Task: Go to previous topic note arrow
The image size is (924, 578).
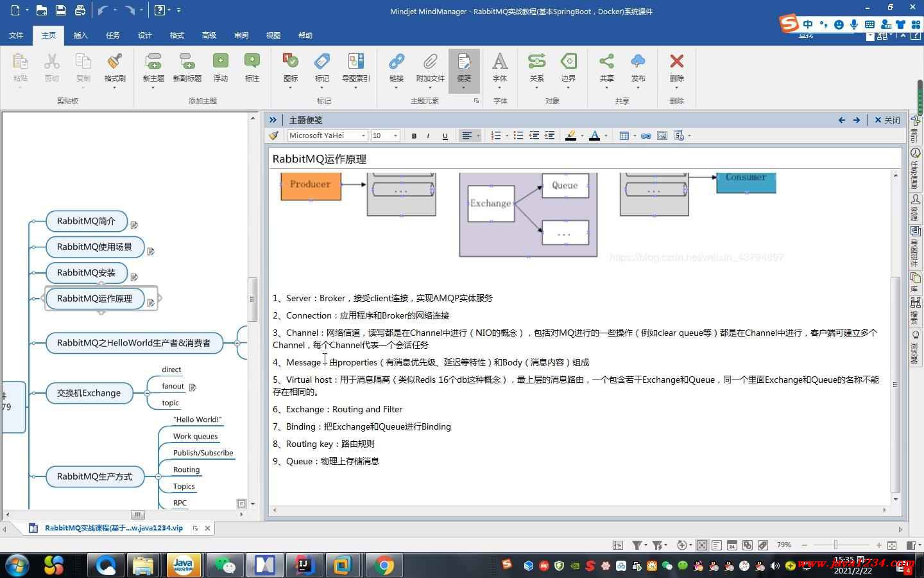Action: tap(842, 120)
